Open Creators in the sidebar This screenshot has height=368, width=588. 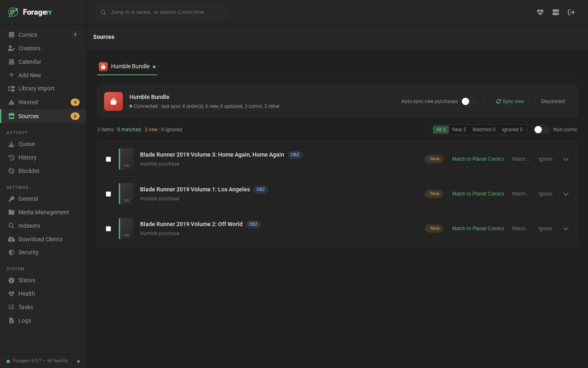click(43, 48)
